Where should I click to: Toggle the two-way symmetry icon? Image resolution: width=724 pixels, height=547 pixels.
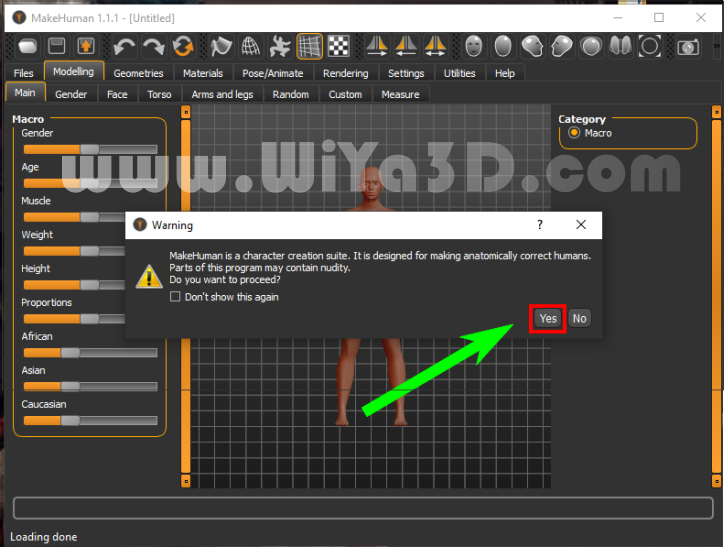pyautogui.click(x=435, y=47)
